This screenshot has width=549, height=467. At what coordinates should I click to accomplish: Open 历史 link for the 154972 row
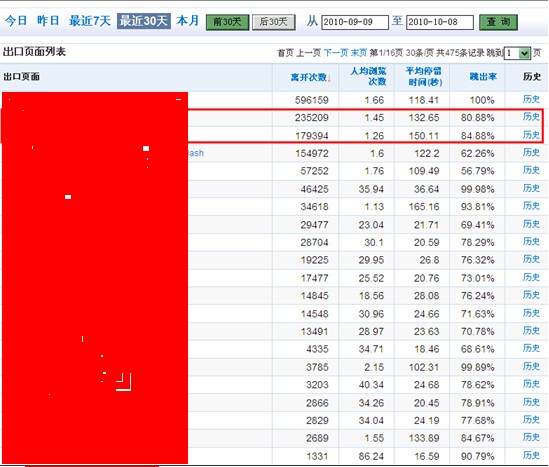coord(531,152)
